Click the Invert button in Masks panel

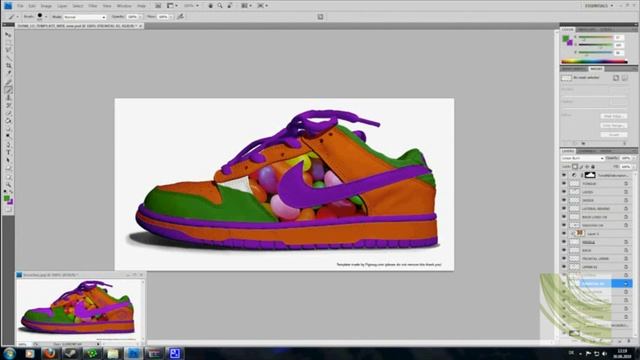coord(613,134)
